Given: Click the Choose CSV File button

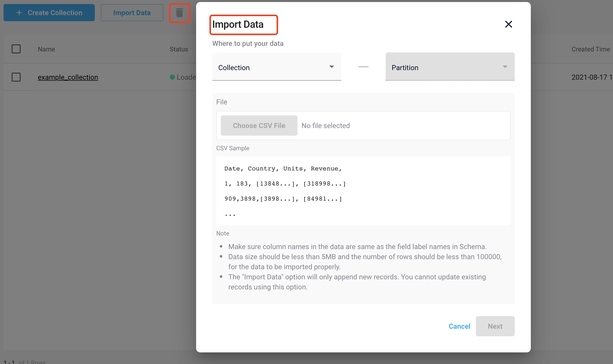Looking at the screenshot, I should click(x=259, y=126).
